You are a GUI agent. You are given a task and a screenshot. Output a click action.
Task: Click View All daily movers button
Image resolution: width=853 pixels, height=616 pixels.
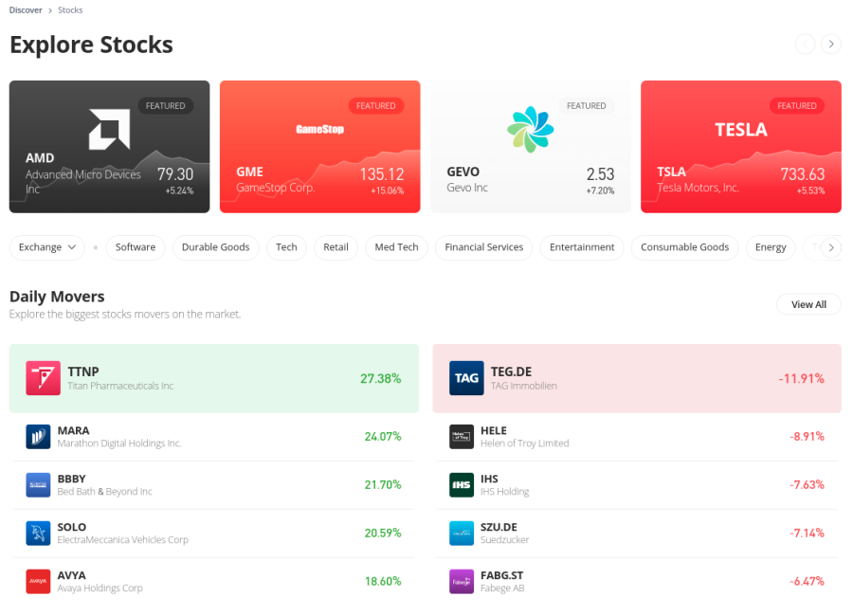coord(808,304)
